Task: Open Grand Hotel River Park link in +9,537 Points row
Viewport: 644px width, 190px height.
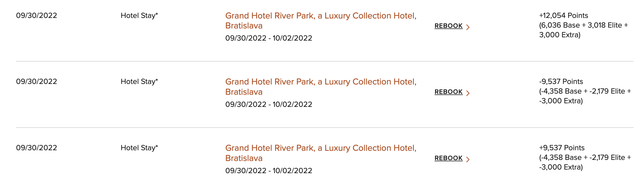Action: (x=321, y=153)
